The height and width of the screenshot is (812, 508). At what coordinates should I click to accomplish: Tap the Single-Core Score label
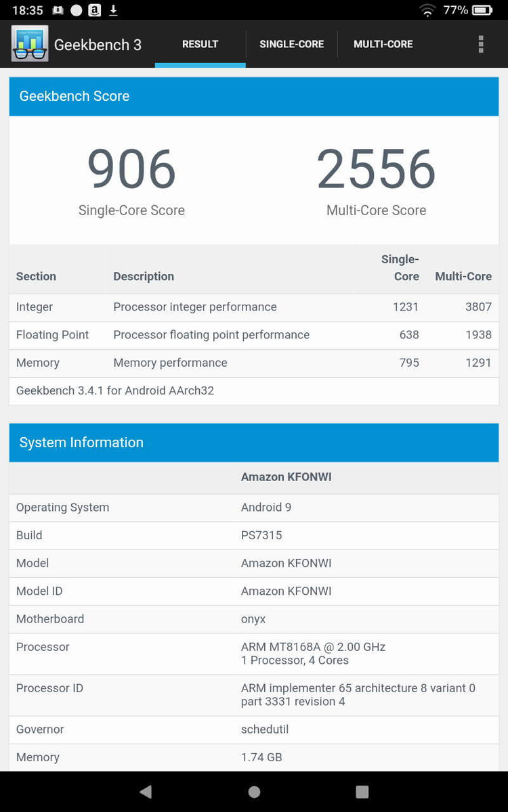tap(131, 210)
